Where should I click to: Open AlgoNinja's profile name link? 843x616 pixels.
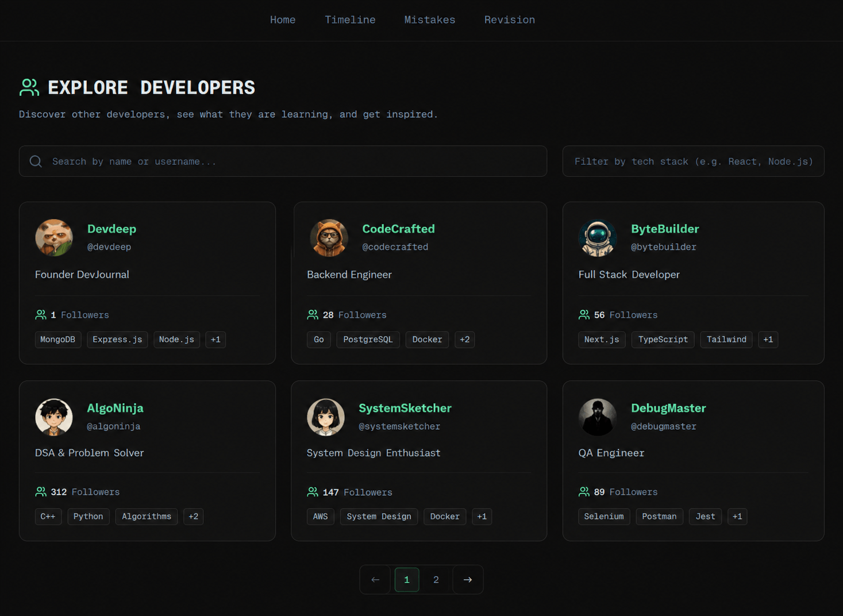115,408
